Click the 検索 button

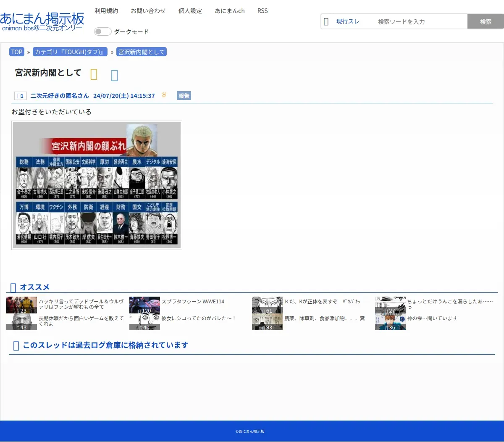click(x=486, y=21)
